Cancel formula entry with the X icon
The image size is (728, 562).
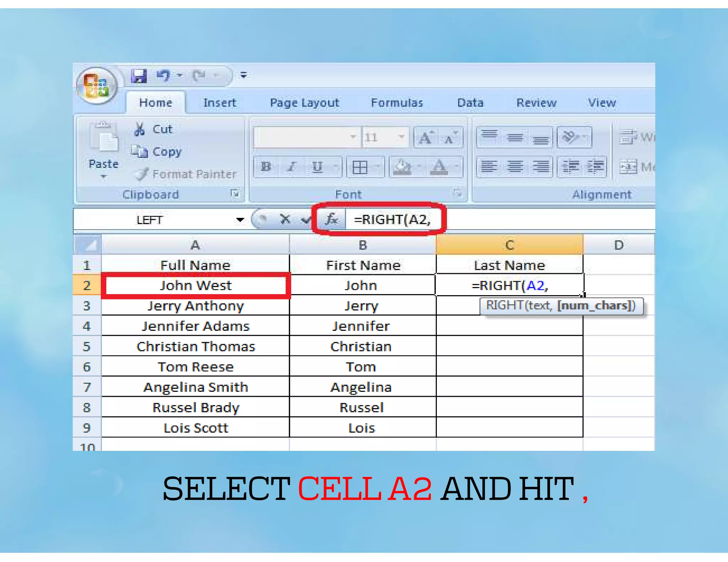coord(285,219)
